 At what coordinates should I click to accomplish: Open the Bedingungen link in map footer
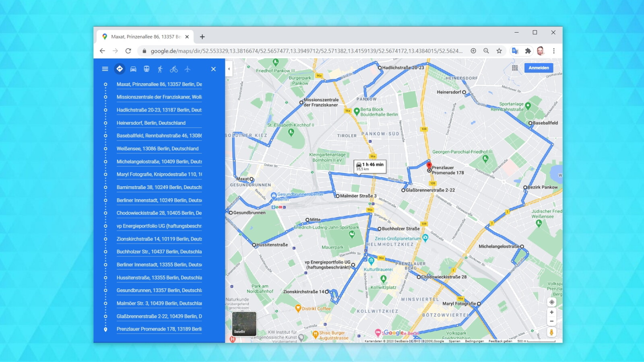click(x=474, y=341)
